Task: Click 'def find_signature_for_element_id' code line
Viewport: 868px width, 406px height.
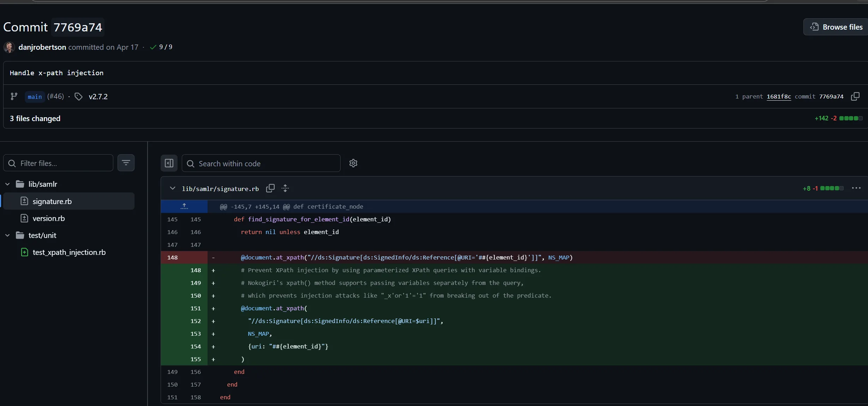Action: pos(312,219)
